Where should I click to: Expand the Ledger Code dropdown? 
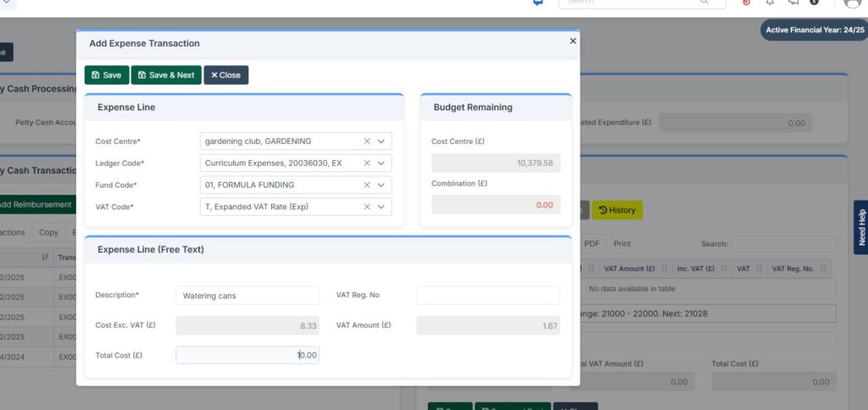[x=381, y=163]
